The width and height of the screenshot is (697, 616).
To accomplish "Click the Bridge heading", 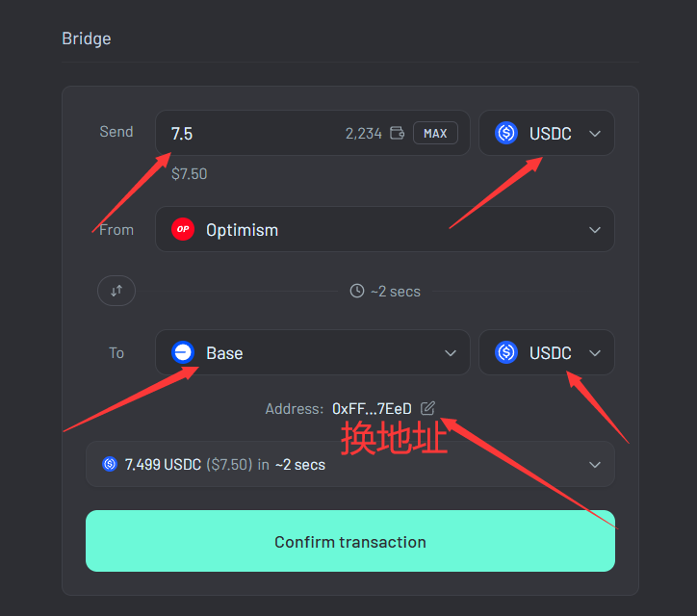I will click(87, 38).
